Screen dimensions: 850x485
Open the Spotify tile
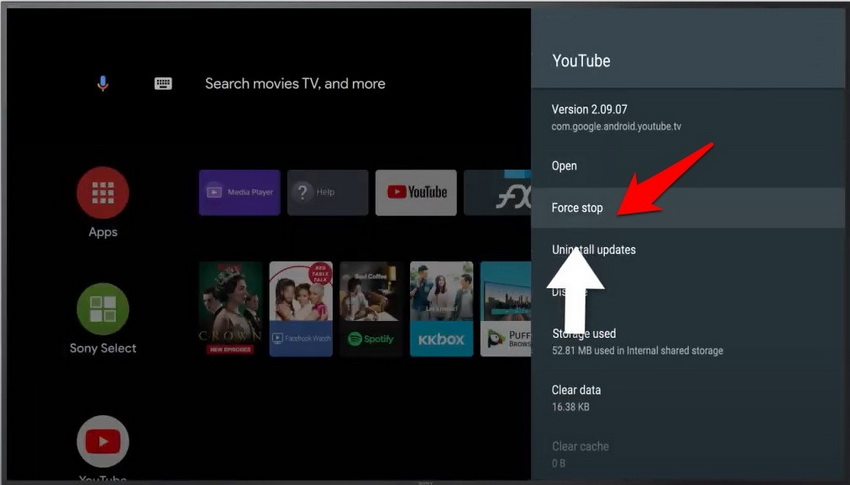coord(371,309)
